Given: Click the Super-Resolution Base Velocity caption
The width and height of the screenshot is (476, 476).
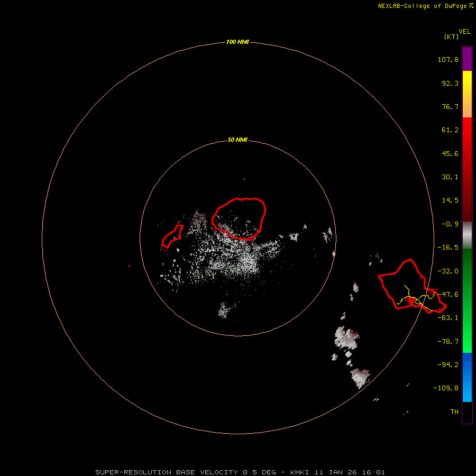Looking at the screenshot, I should (x=240, y=472).
